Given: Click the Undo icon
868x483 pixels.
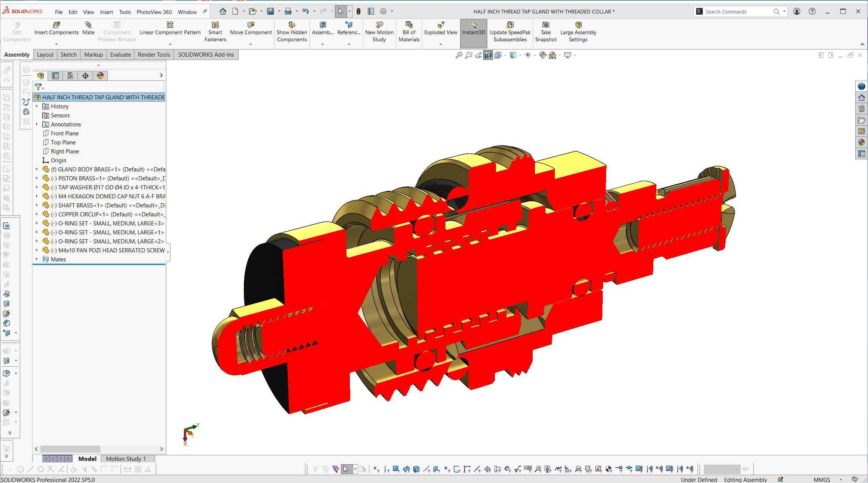Looking at the screenshot, I should click(x=305, y=11).
